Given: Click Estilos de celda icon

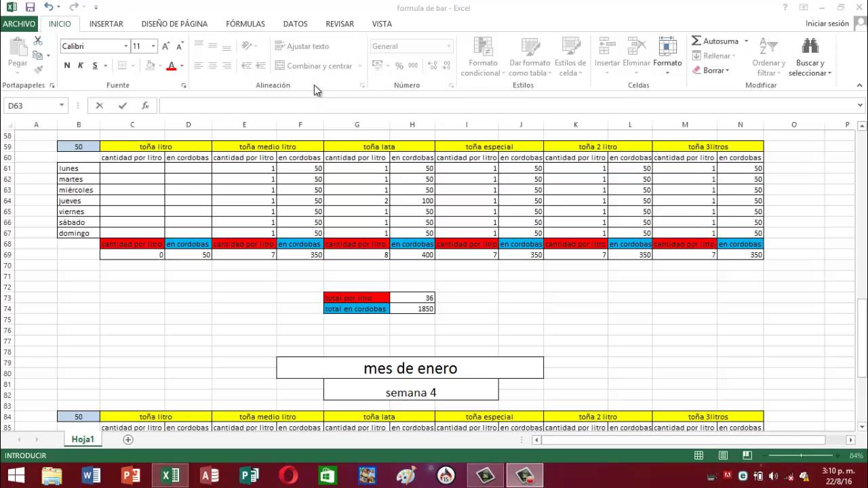Looking at the screenshot, I should click(570, 56).
